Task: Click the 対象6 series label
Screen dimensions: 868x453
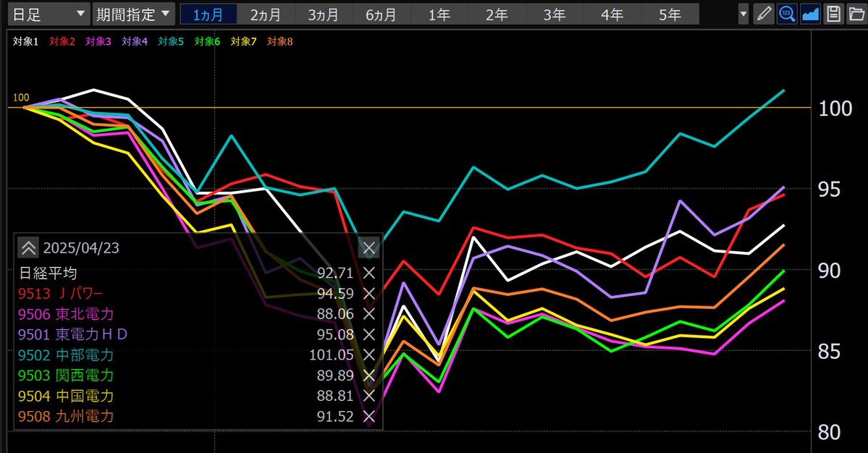Action: 208,41
